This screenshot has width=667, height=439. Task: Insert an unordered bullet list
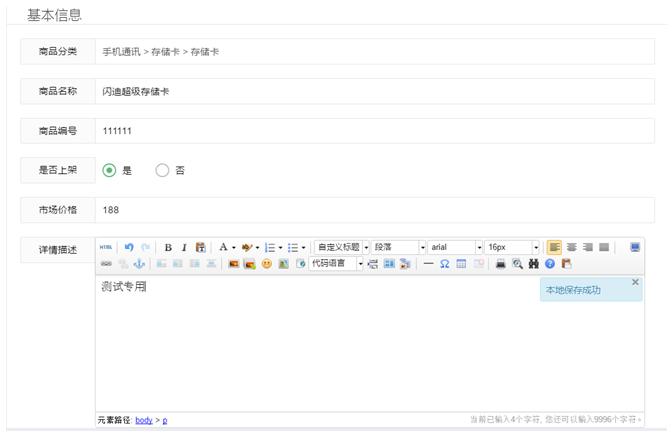(x=293, y=248)
